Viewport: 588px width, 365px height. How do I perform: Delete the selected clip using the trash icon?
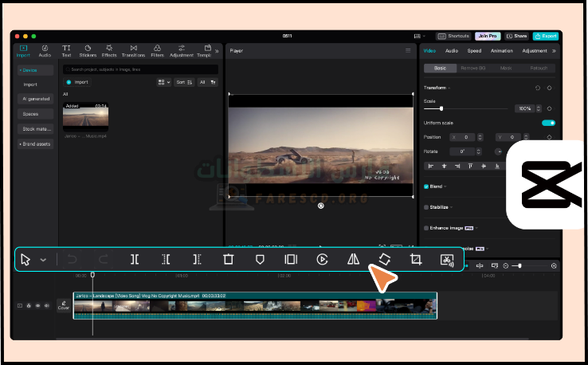229,259
